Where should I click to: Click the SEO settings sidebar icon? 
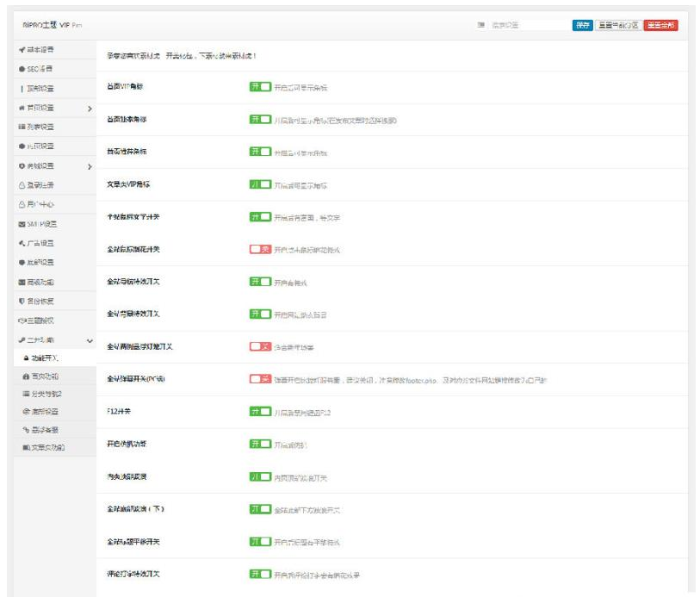pyautogui.click(x=22, y=69)
